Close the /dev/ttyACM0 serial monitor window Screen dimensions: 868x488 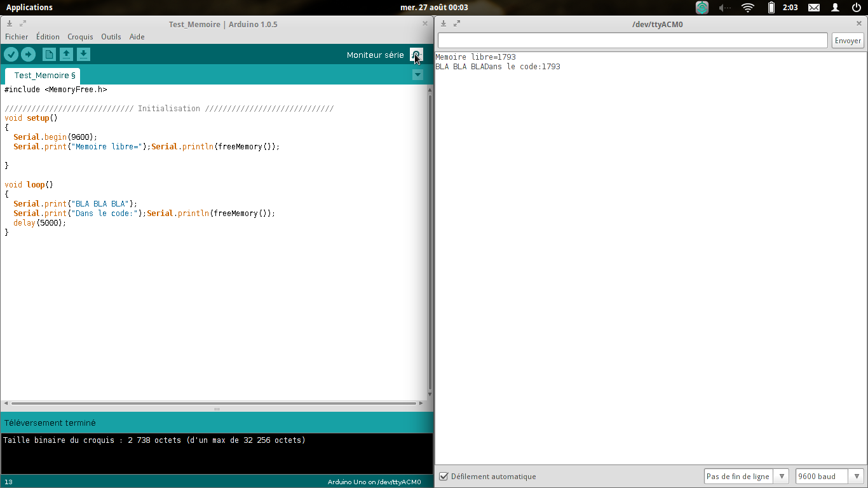[859, 24]
